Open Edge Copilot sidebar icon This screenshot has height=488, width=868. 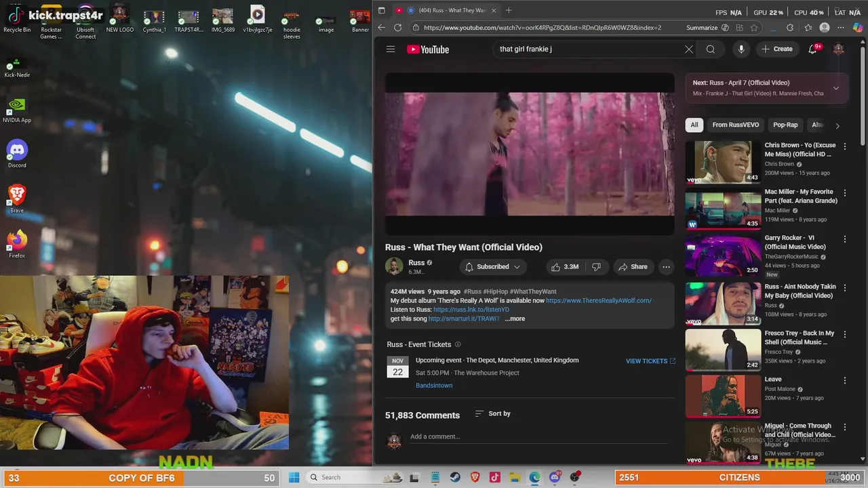858,28
